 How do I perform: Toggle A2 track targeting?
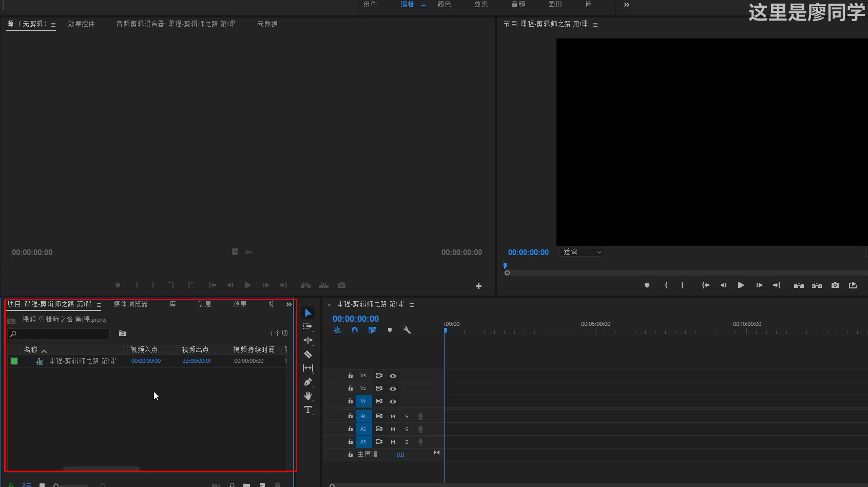point(363,429)
